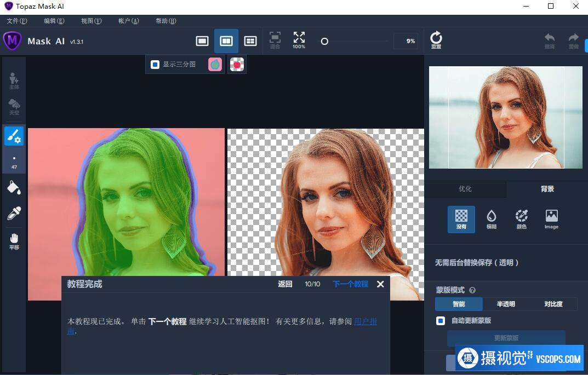588x375 pixels.
Task: Undo the last action
Action: (x=550, y=41)
